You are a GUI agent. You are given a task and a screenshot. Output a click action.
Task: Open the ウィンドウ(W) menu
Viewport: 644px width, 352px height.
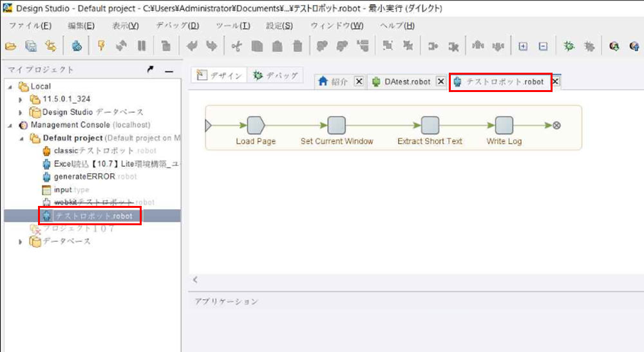(x=337, y=26)
